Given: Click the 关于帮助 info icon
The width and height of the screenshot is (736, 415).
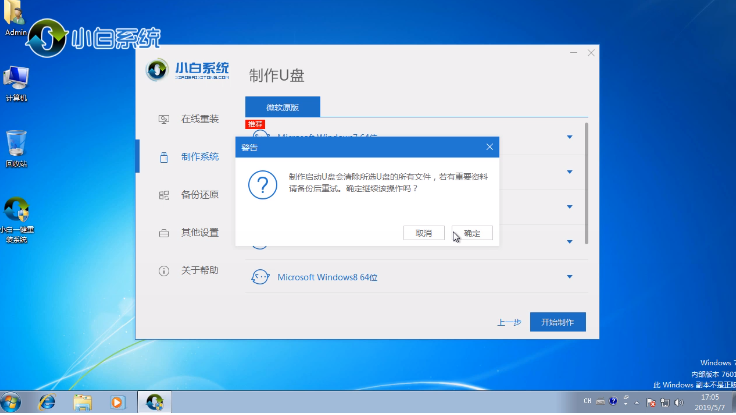Looking at the screenshot, I should click(x=163, y=271).
